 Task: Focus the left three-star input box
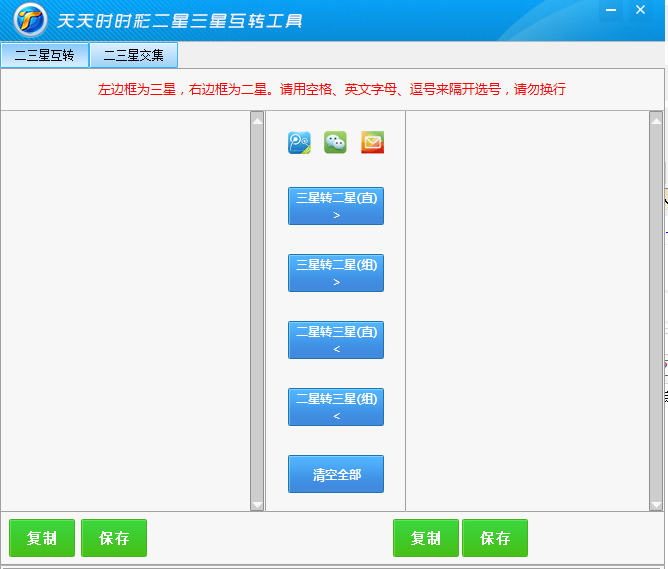tap(126, 311)
